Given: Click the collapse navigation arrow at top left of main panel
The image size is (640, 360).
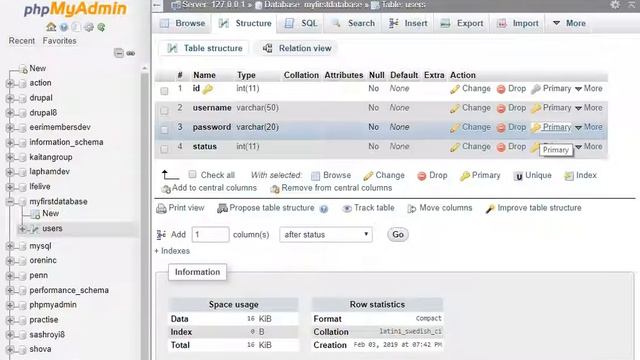Looking at the screenshot, I should (x=157, y=5).
